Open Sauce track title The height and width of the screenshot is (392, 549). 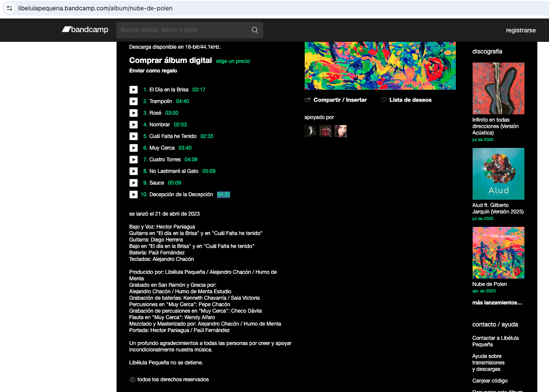click(157, 183)
